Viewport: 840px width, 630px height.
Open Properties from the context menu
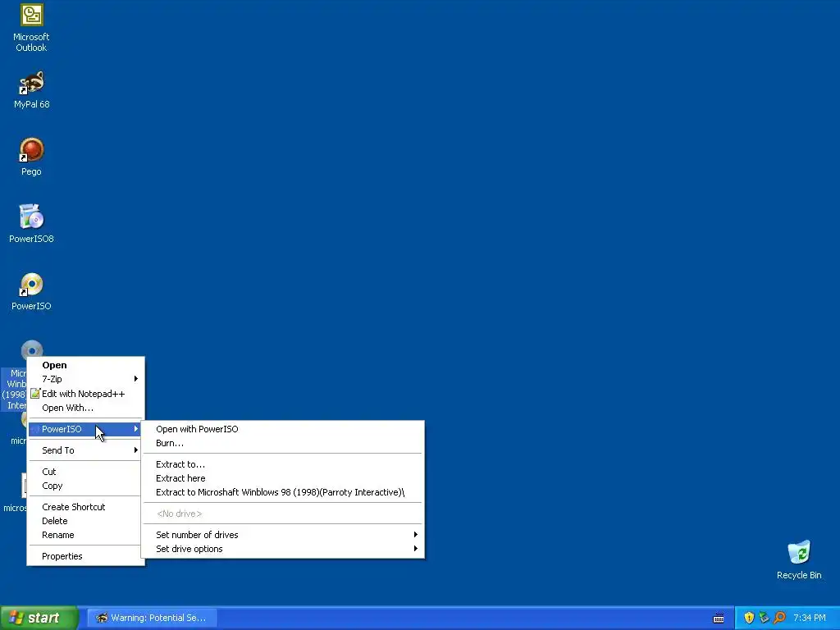click(x=85, y=557)
